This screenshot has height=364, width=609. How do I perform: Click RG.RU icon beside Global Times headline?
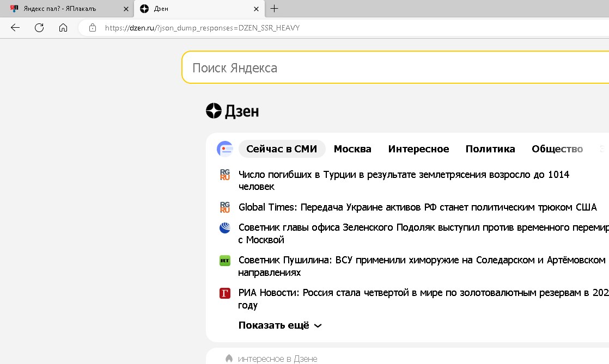225,207
